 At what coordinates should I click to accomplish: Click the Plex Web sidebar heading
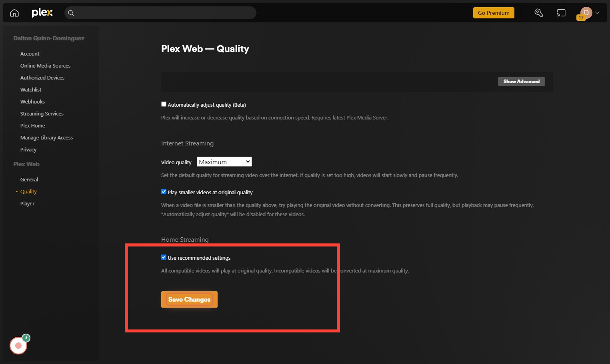tap(26, 164)
